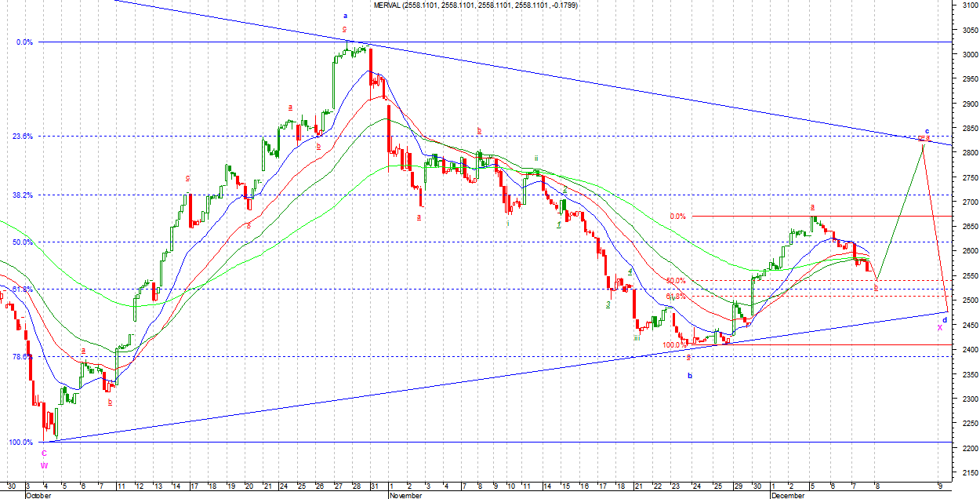
Task: Click the blue 38.2% Fibonacci label
Action: coord(23,195)
